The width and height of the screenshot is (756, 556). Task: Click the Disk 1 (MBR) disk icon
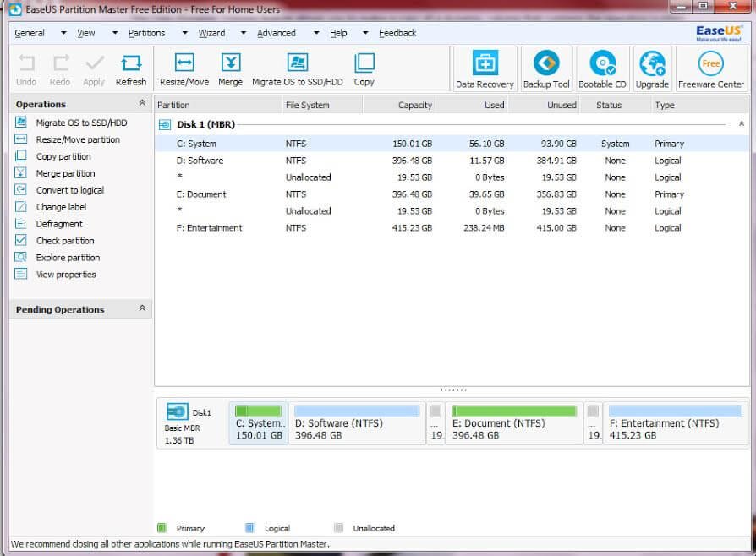[x=164, y=125]
